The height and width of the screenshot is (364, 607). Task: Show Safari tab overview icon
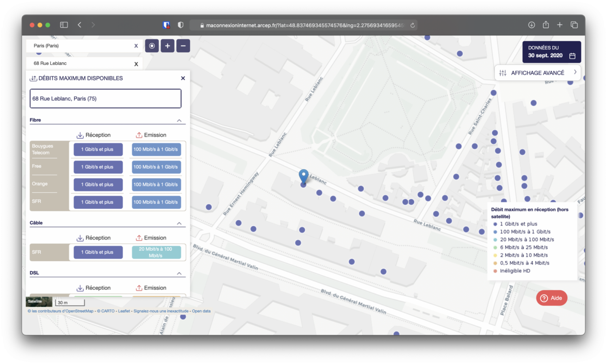tap(574, 25)
